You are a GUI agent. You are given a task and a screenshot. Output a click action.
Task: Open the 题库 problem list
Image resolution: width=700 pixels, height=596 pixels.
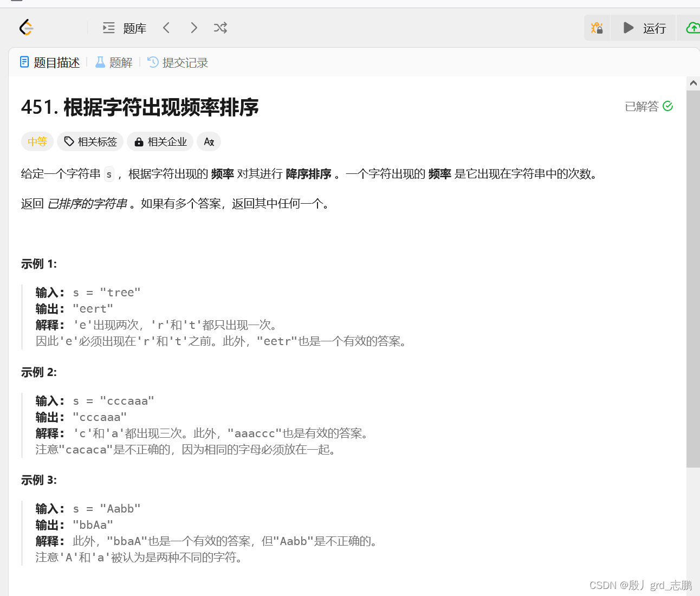click(x=125, y=28)
